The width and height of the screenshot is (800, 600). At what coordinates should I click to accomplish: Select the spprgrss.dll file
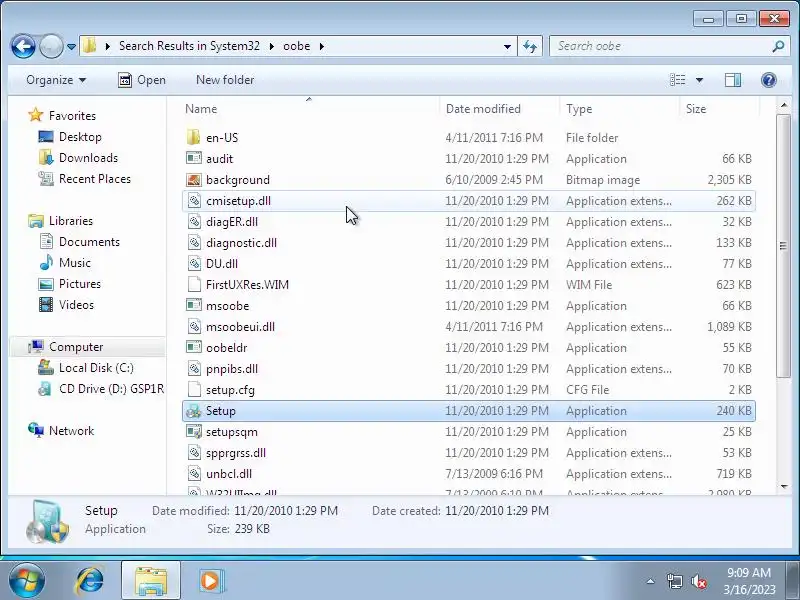468,453
